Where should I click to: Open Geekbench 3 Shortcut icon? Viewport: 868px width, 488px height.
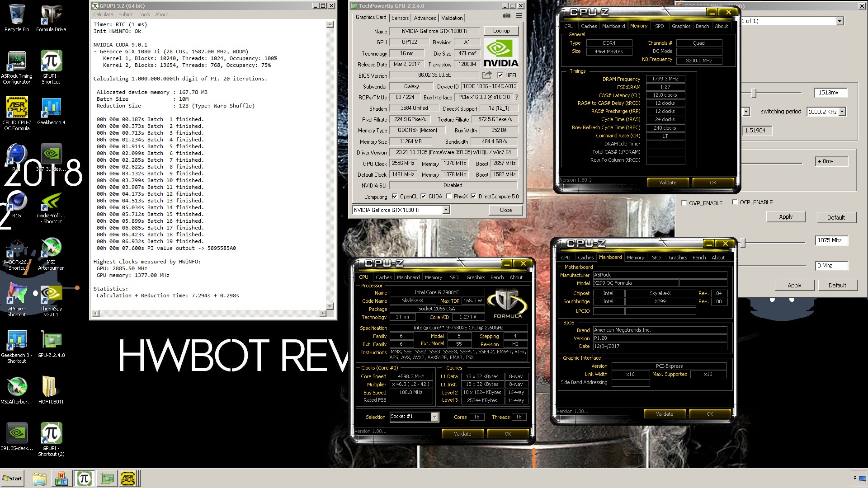17,347
